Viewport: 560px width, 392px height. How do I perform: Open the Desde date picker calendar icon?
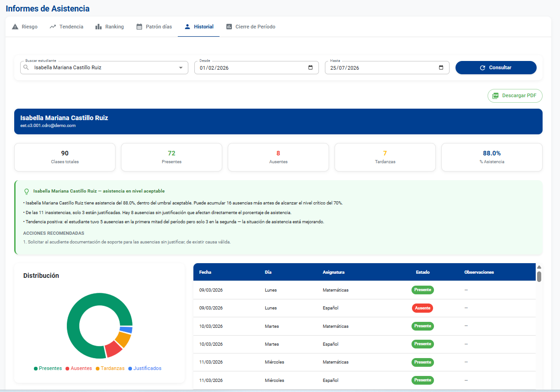click(310, 67)
